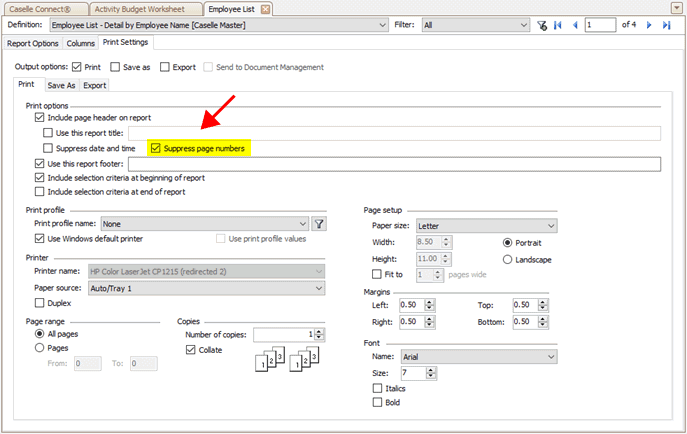Check Use this report title
The height and width of the screenshot is (434, 687).
click(48, 133)
